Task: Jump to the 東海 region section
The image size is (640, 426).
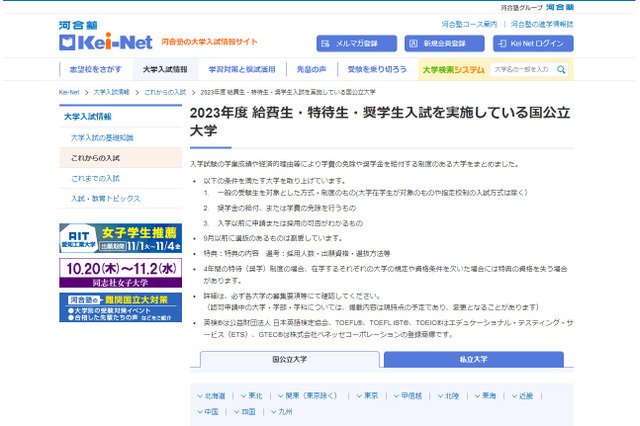Action: [x=485, y=396]
